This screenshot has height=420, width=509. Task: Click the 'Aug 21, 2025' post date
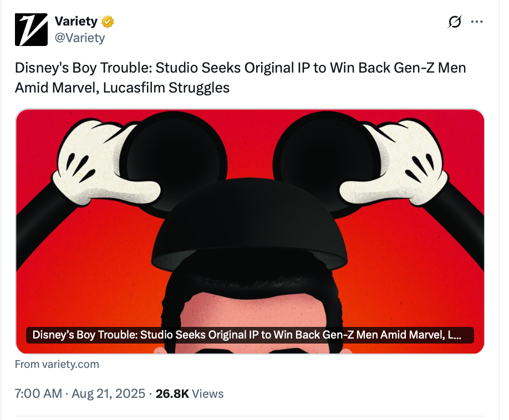(109, 393)
